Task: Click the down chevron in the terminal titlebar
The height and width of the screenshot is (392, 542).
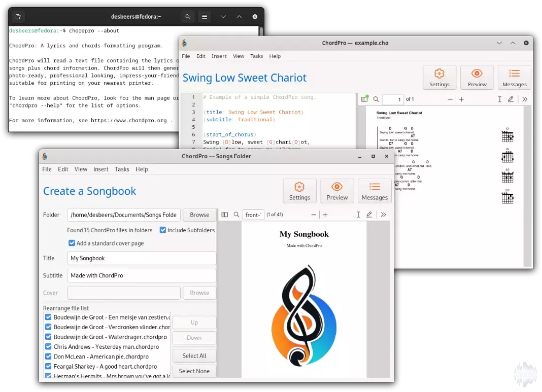Action: pos(223,17)
